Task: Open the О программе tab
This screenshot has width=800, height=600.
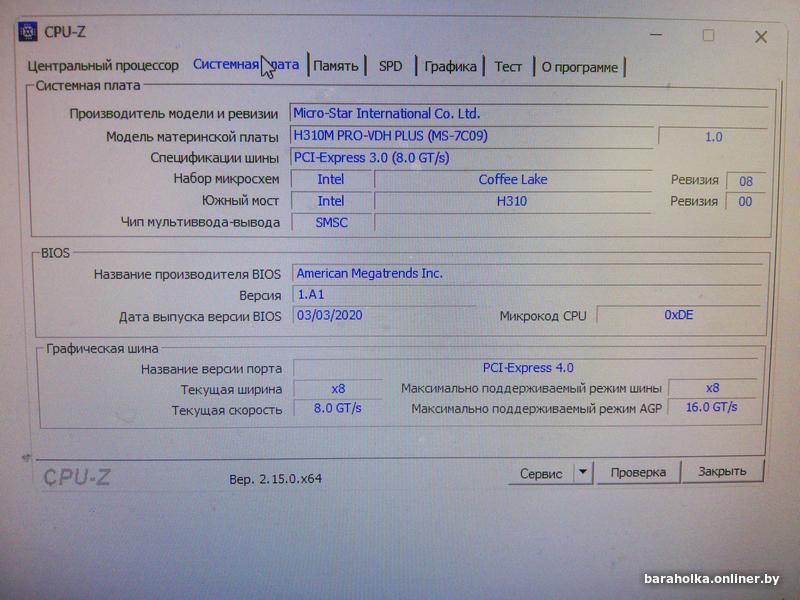Action: 580,67
